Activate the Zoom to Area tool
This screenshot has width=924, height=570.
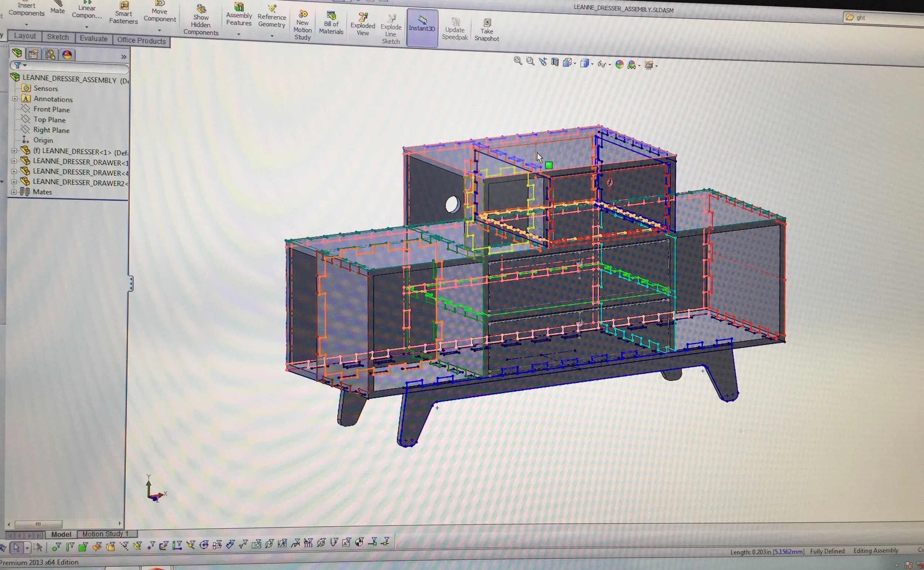coord(530,61)
